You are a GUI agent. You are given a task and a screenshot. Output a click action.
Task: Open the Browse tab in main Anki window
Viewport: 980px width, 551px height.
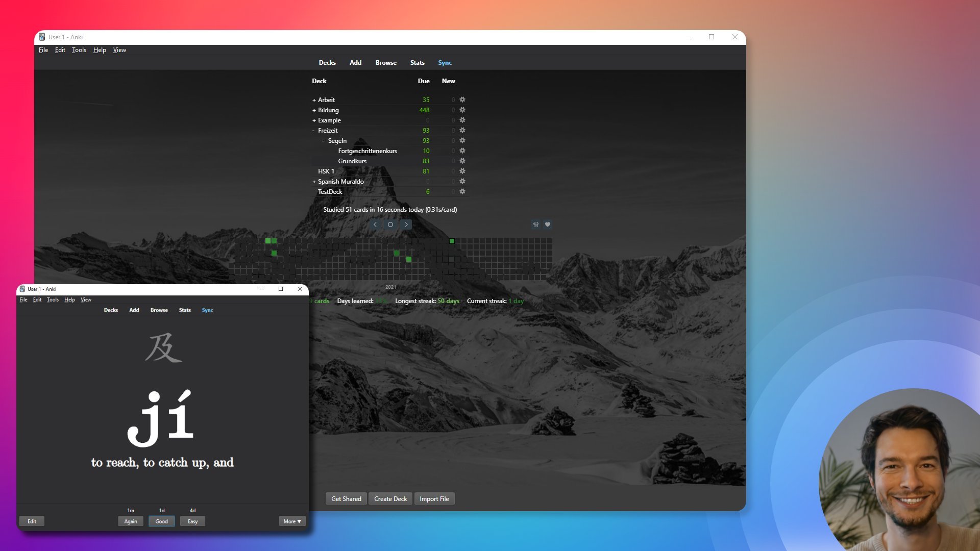click(x=386, y=62)
